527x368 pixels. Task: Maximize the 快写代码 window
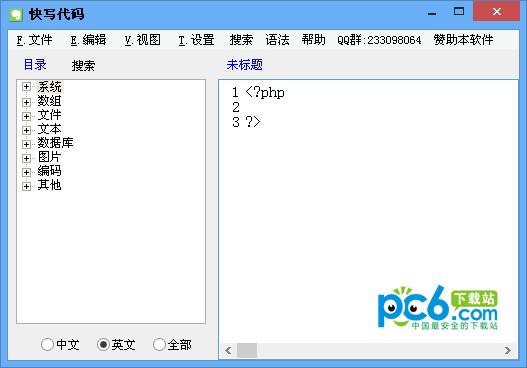coord(459,12)
